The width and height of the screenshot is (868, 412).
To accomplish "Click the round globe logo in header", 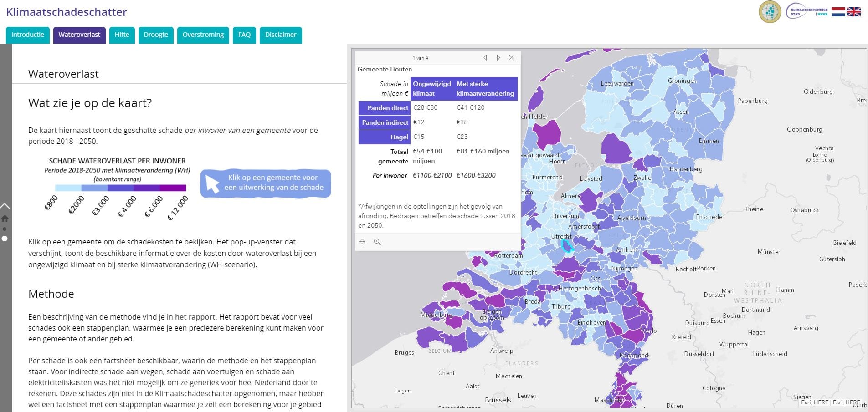I will tap(770, 12).
